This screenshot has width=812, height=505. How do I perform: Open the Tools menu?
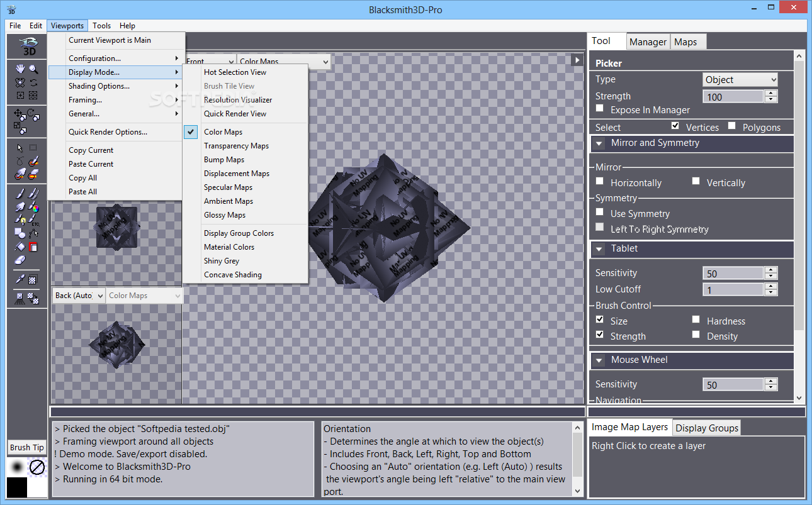[101, 26]
